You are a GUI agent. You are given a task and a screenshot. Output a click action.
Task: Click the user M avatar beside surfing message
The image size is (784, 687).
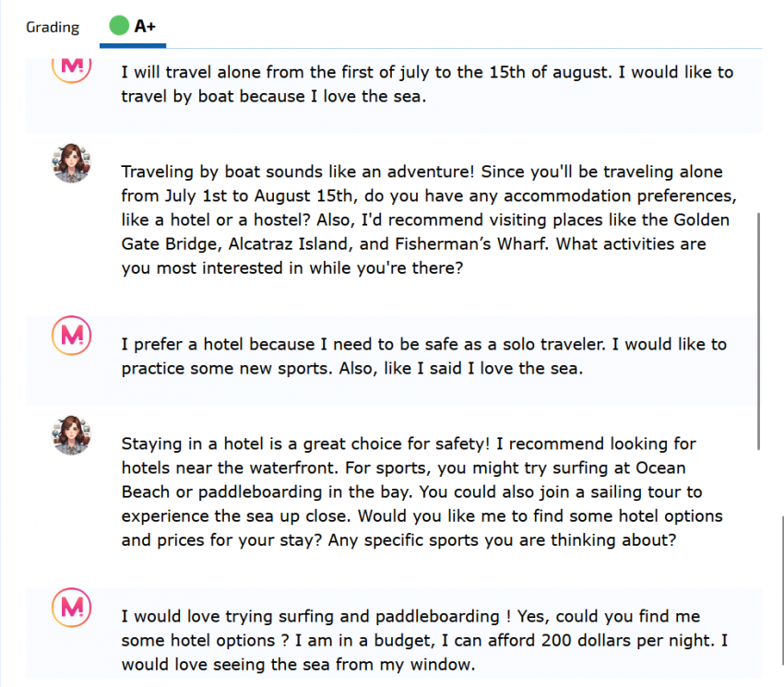point(72,607)
